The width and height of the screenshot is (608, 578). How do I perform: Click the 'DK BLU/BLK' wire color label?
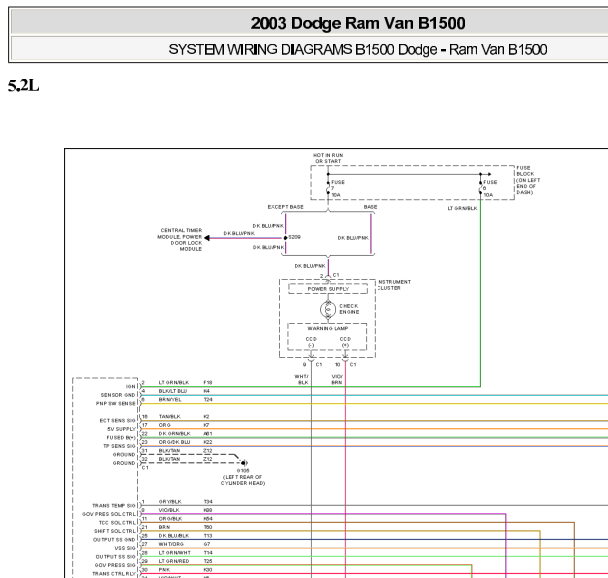[x=174, y=536]
